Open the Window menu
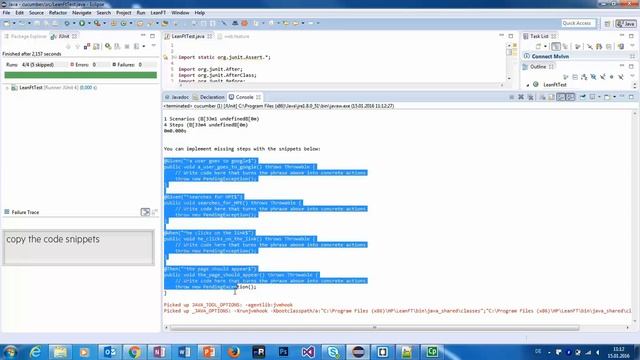The image size is (640, 360). tap(180, 13)
